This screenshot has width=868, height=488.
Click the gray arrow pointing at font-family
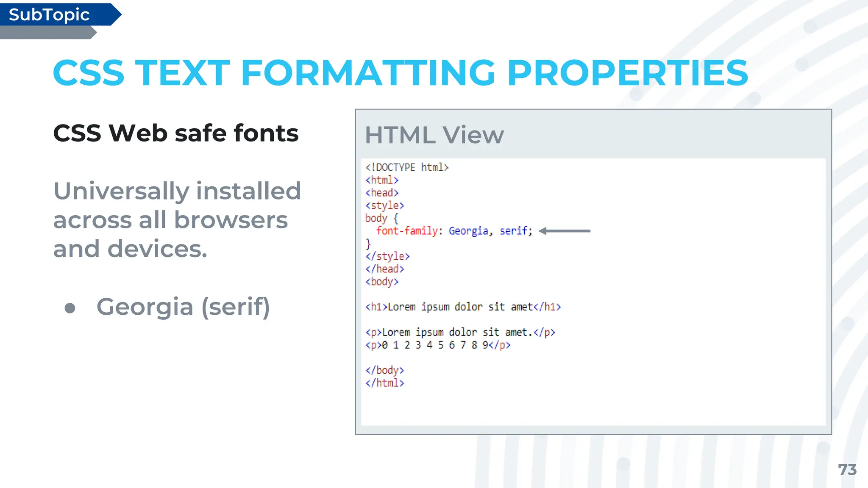click(x=564, y=231)
